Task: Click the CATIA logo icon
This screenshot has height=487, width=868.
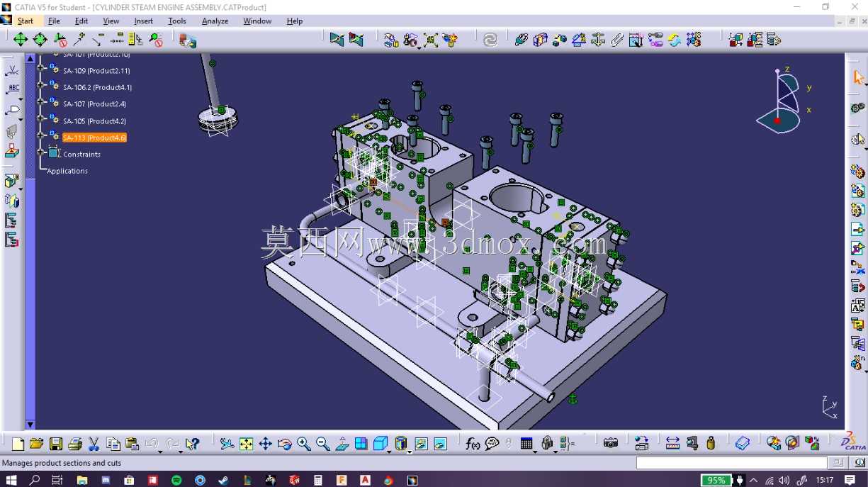Action: click(x=853, y=442)
